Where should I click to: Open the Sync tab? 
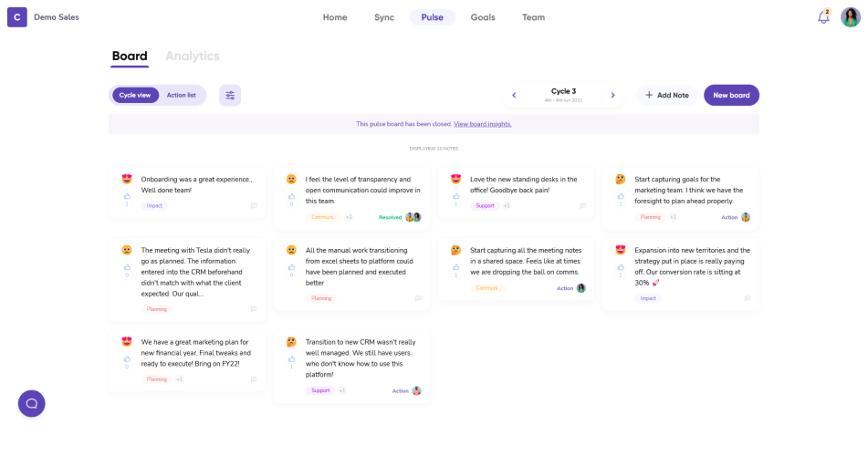click(x=384, y=17)
